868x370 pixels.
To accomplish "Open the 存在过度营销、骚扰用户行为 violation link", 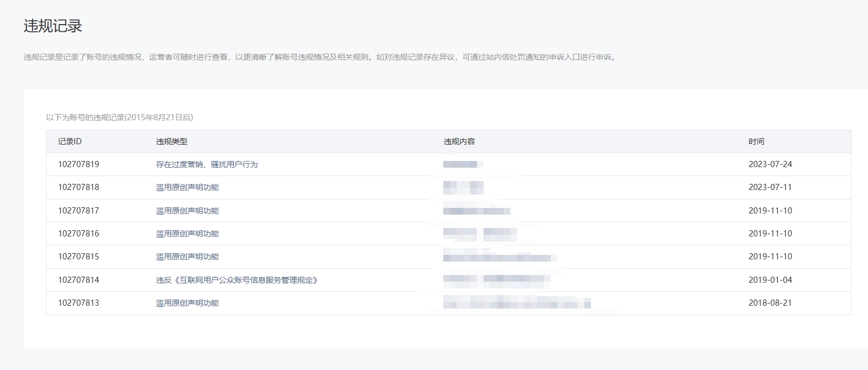I will [207, 164].
